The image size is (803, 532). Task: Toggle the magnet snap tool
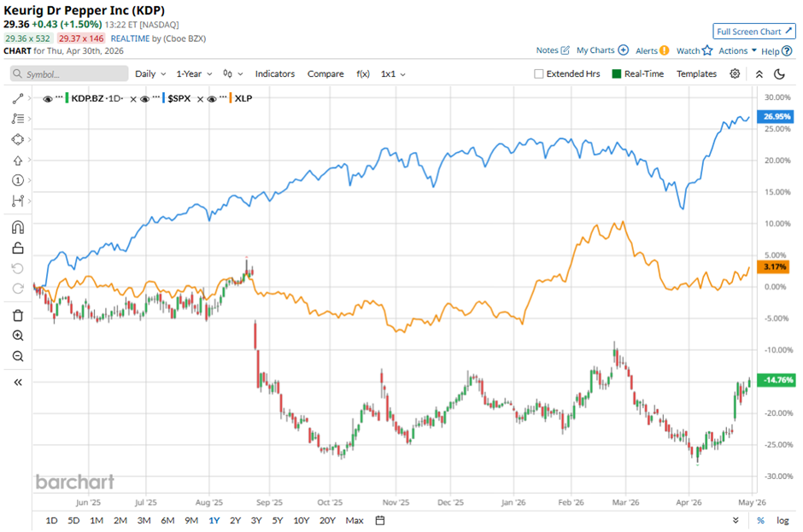click(18, 227)
